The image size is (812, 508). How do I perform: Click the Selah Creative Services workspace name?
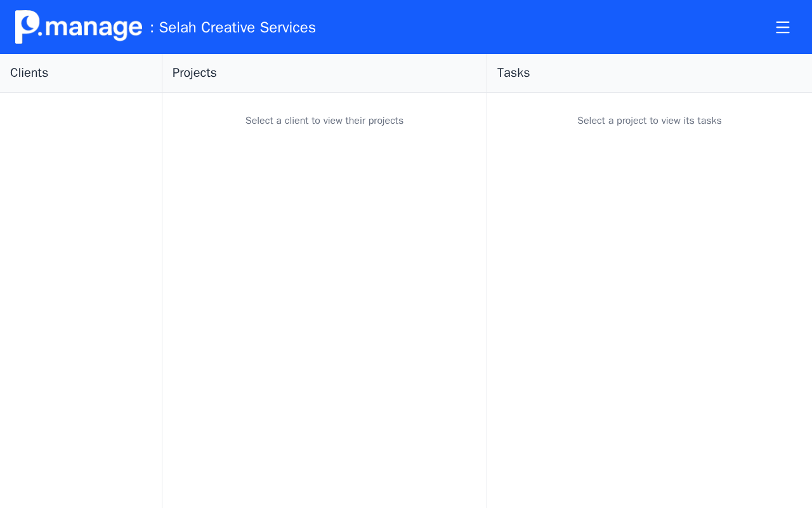coord(237,28)
